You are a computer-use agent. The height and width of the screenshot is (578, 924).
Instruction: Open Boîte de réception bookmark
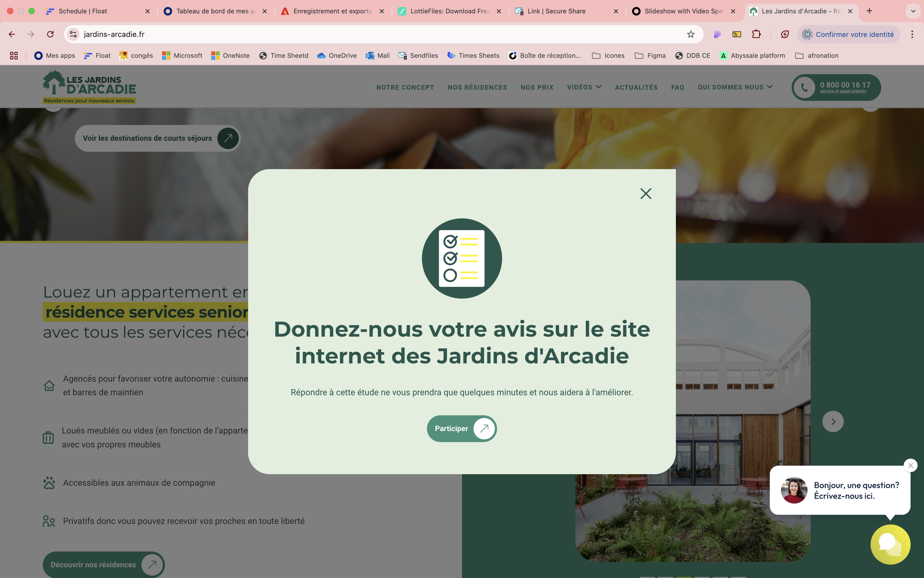[544, 55]
